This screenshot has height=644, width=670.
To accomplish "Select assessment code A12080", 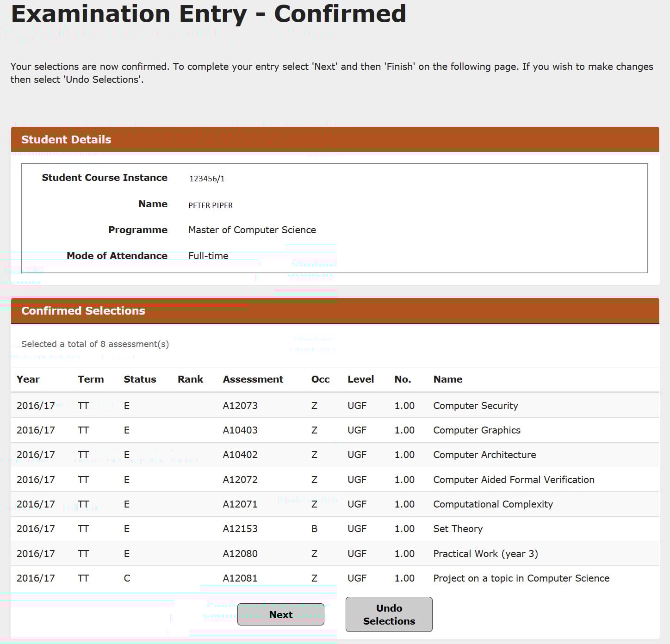I will 240,554.
